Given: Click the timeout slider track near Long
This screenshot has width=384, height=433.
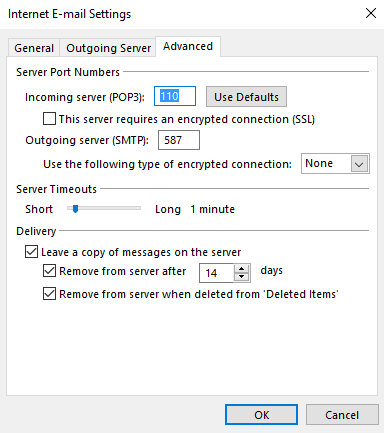Looking at the screenshot, I should coord(133,208).
